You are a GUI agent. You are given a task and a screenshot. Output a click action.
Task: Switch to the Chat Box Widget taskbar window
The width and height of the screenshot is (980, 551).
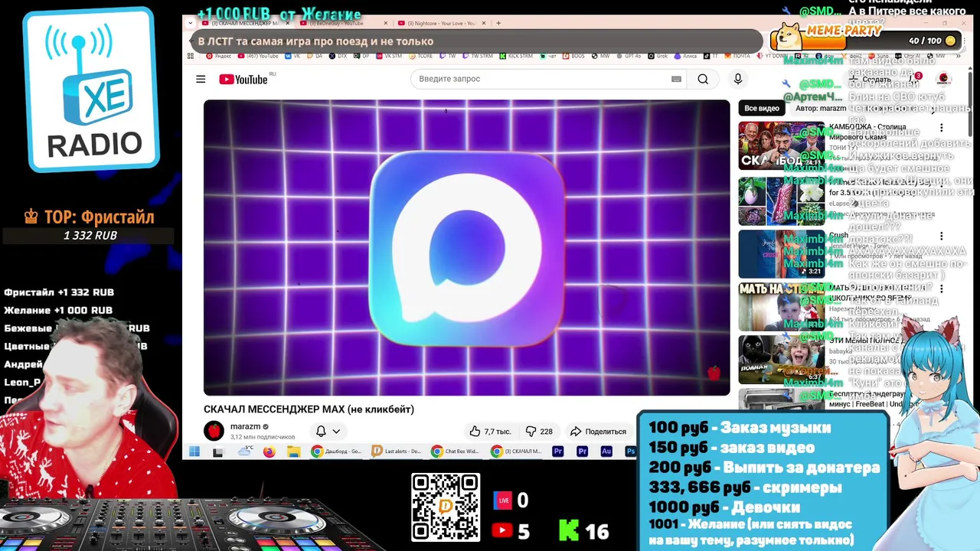tap(456, 452)
